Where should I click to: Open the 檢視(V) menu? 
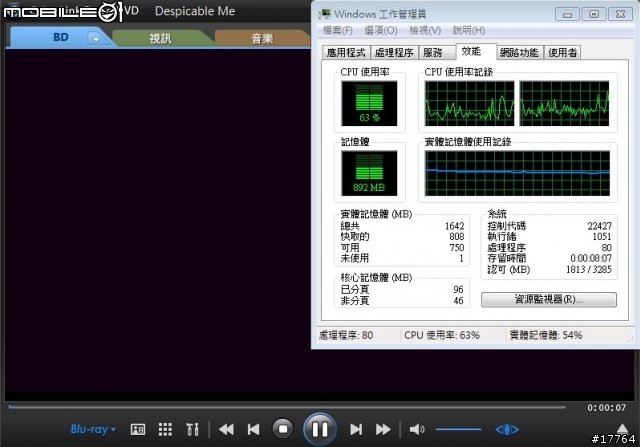click(425, 30)
